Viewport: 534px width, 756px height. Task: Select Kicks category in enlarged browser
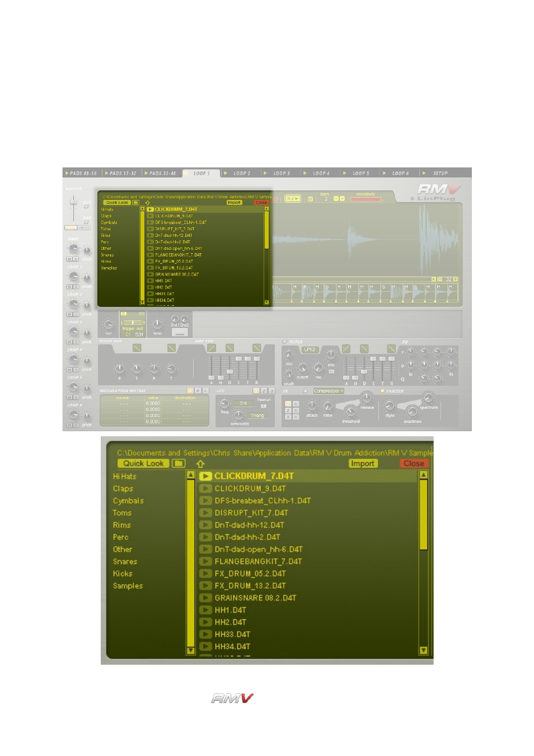pyautogui.click(x=123, y=573)
